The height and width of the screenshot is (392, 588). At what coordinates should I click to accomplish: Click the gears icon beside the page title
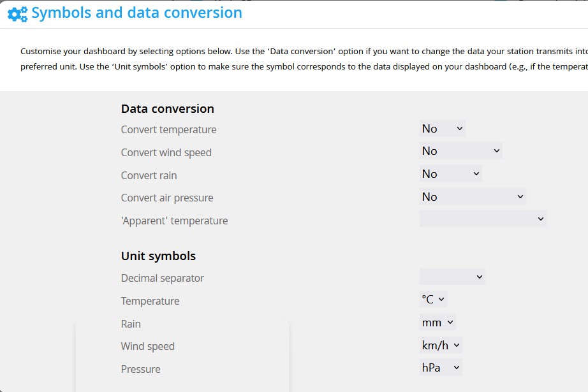pos(16,13)
